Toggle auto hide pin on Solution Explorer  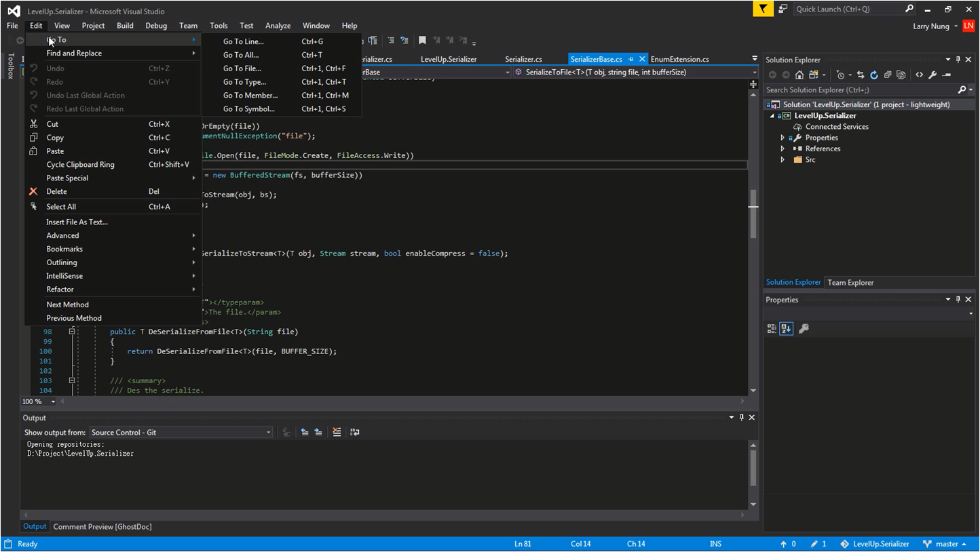point(958,60)
